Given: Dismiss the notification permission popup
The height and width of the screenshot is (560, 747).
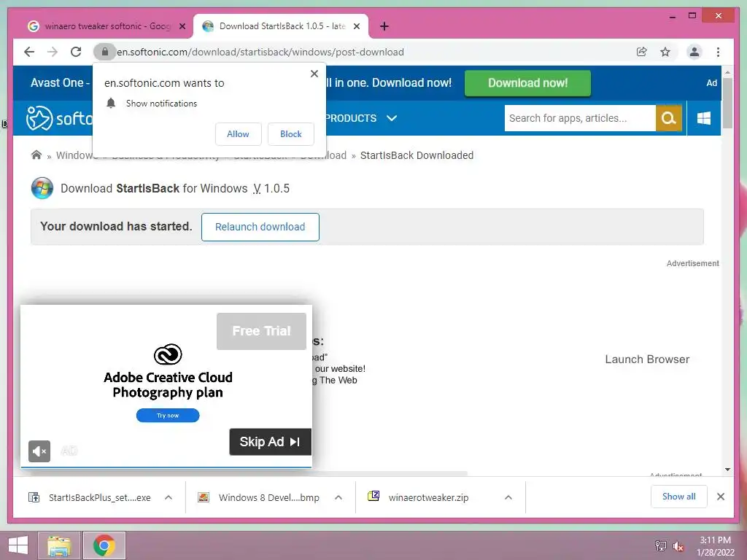Looking at the screenshot, I should [314, 74].
